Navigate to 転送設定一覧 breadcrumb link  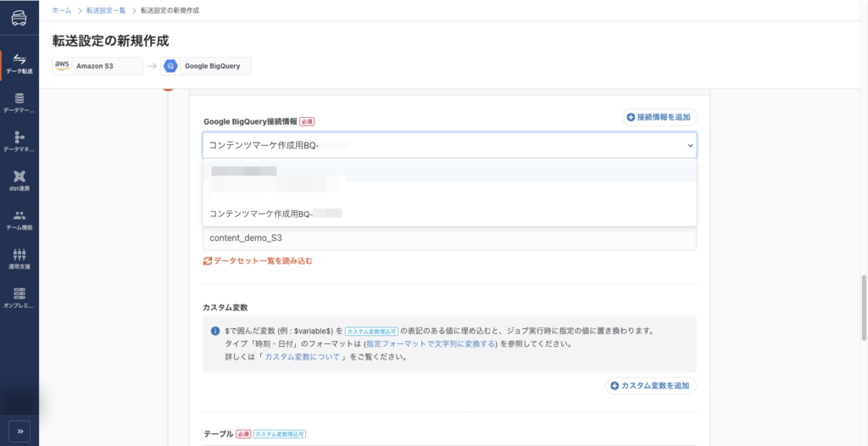(x=106, y=10)
